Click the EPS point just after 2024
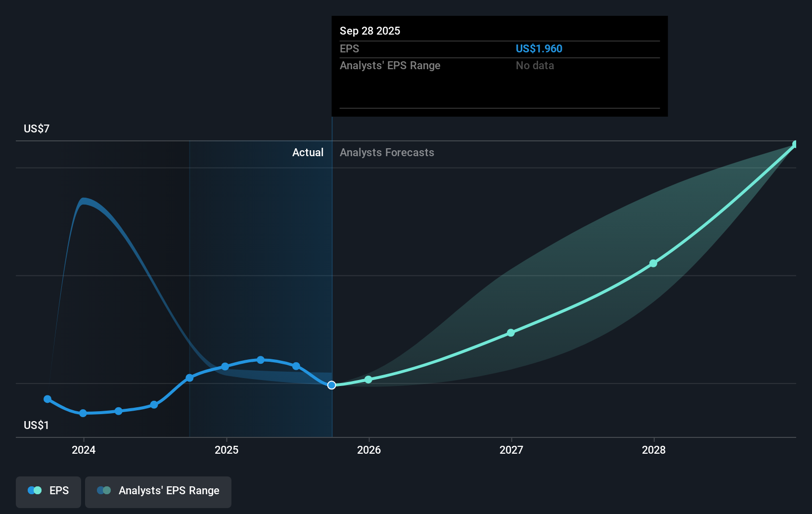Image resolution: width=812 pixels, height=514 pixels. (x=119, y=411)
